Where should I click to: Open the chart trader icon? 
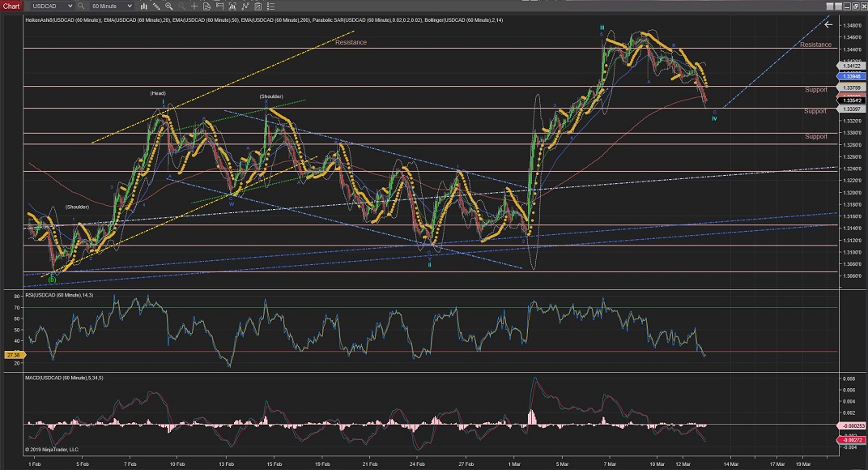[x=217, y=6]
